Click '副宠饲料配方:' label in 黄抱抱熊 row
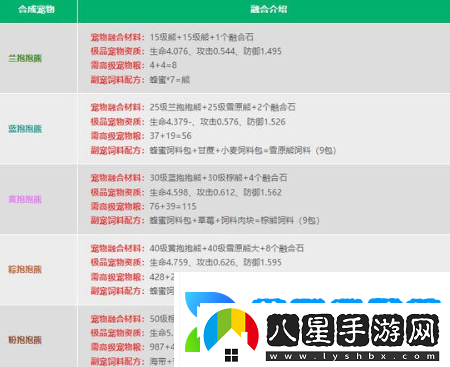 118,220
